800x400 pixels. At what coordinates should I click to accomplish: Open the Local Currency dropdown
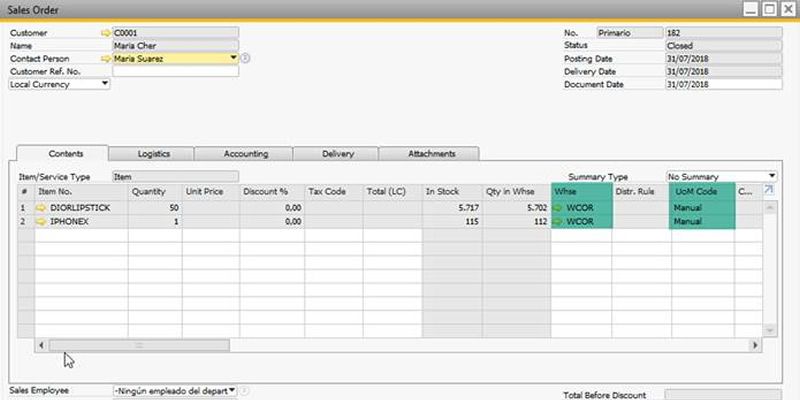105,85
